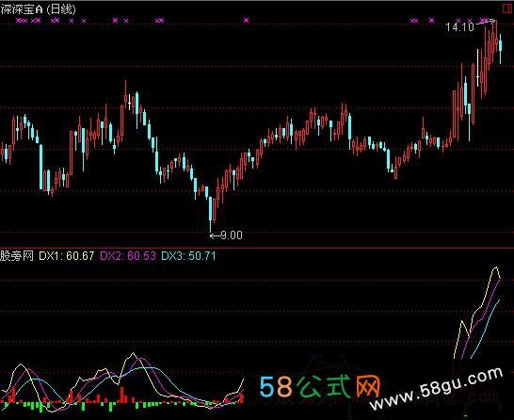
Task: Click the leftmost magenta marker cluster at top
Action: (22, 21)
